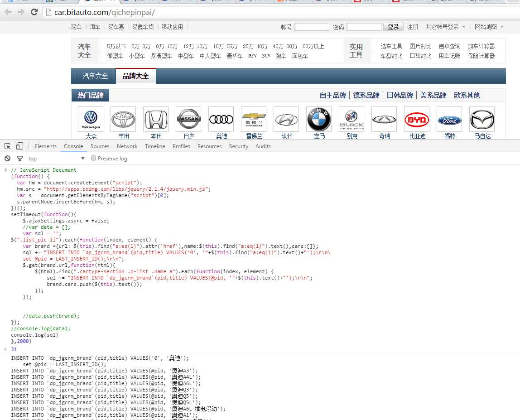Open Chevrolet 雪佛兰 brand logo
Viewport: 520px width, 420px height.
254,119
